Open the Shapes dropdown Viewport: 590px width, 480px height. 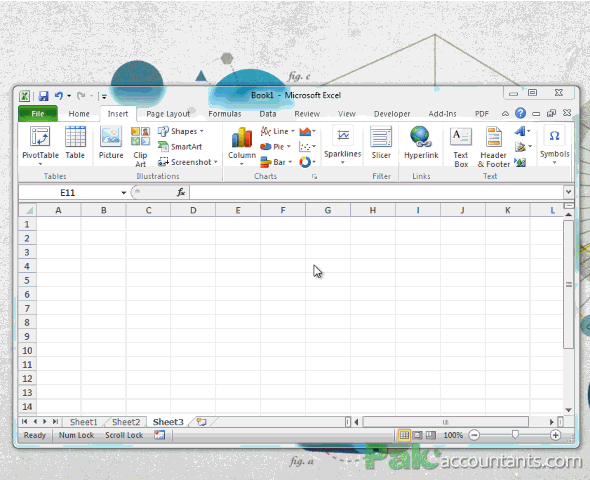[x=181, y=131]
